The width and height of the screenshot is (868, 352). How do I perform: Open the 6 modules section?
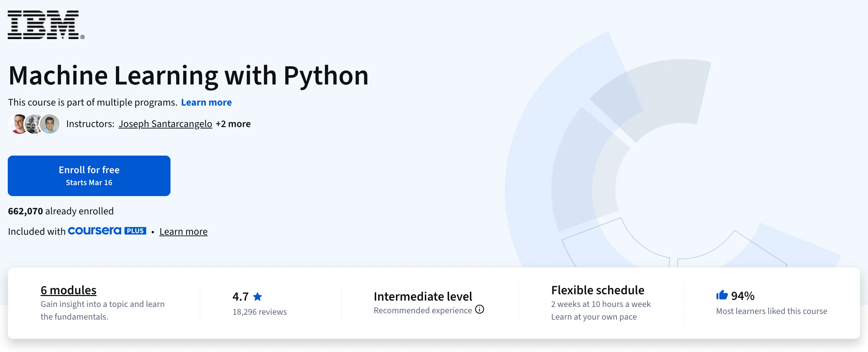click(68, 290)
